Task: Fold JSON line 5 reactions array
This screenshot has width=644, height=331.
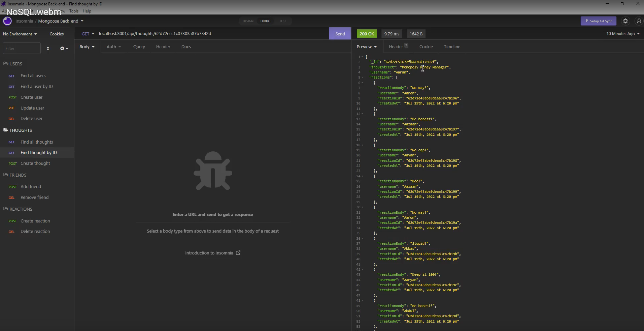Action: tap(362, 78)
